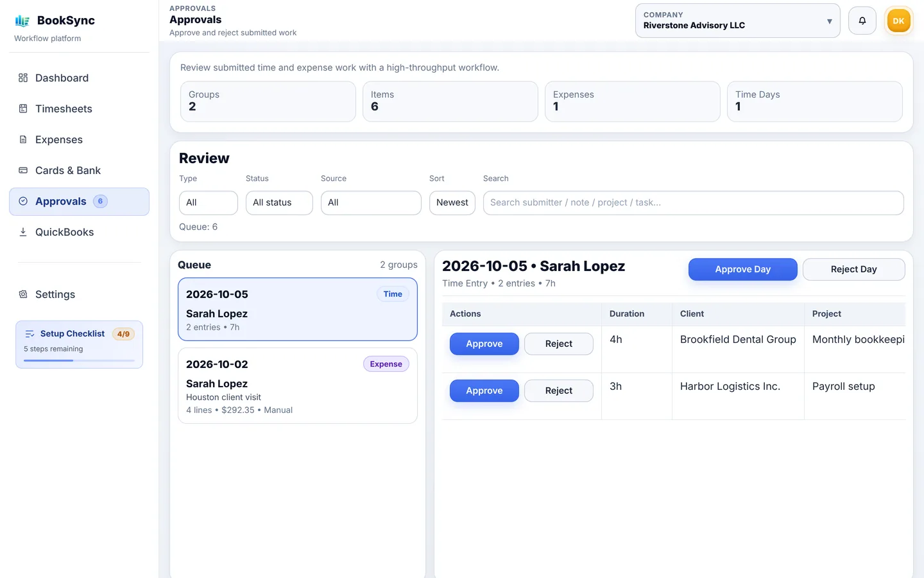This screenshot has width=924, height=578.
Task: Go to the Approvals sidebar item
Action: (x=79, y=201)
